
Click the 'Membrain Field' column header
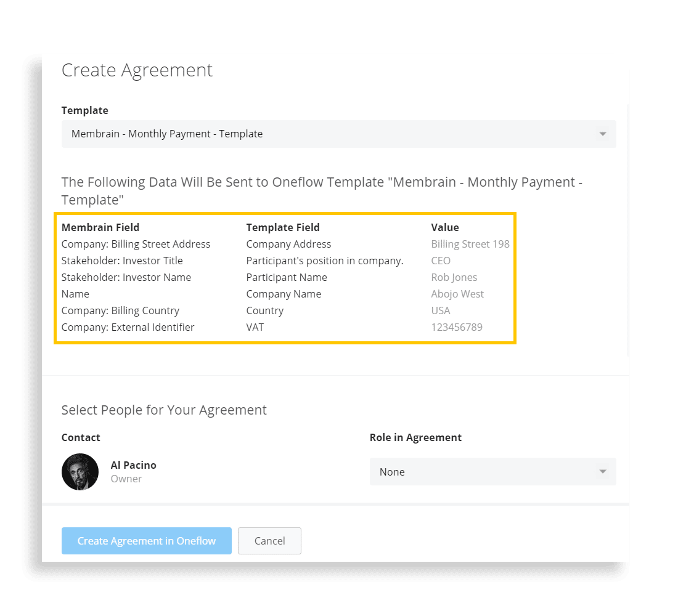100,227
